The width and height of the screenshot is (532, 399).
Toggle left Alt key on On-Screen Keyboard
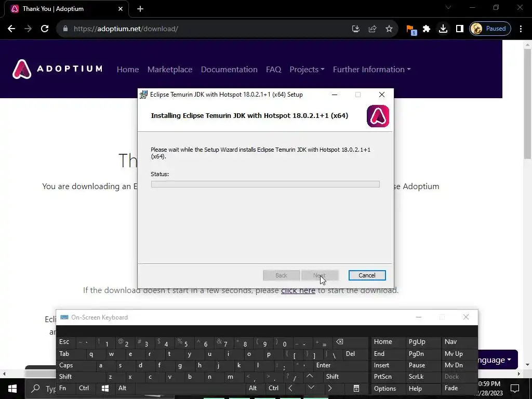coord(125,388)
